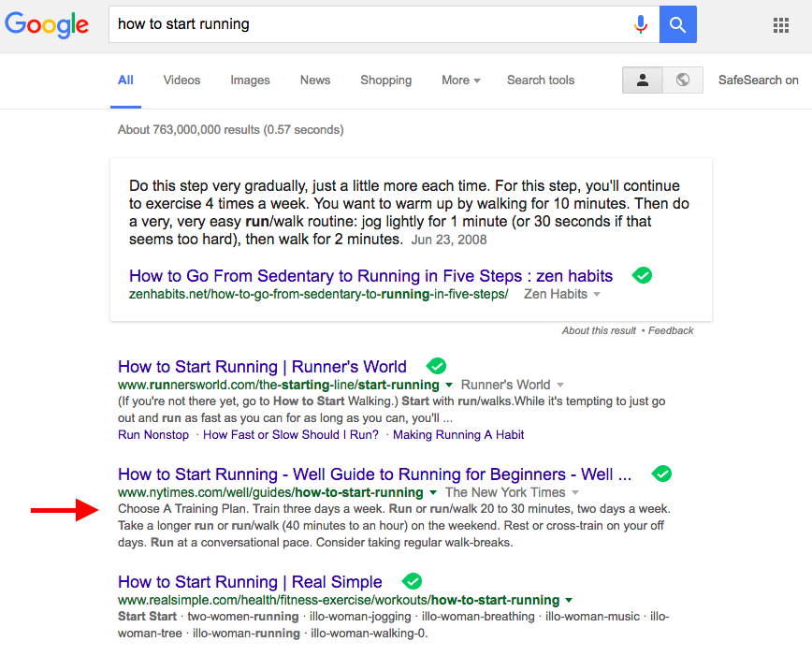Switch to the Shopping tab
Viewport: 812px width, 656px height.
click(x=385, y=80)
